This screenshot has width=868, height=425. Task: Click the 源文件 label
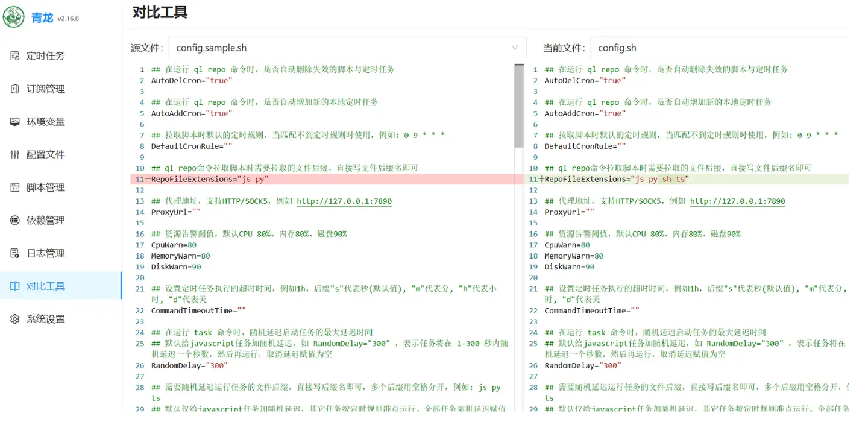146,48
